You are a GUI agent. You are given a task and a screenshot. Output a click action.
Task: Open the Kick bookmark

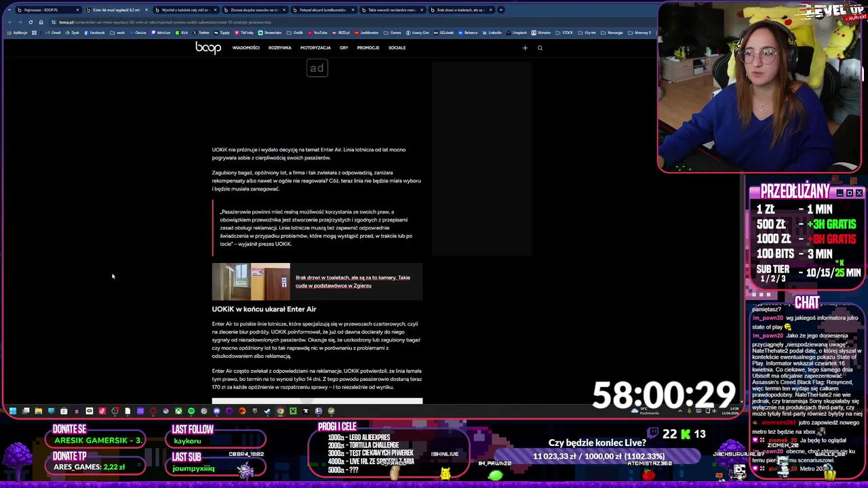point(181,33)
